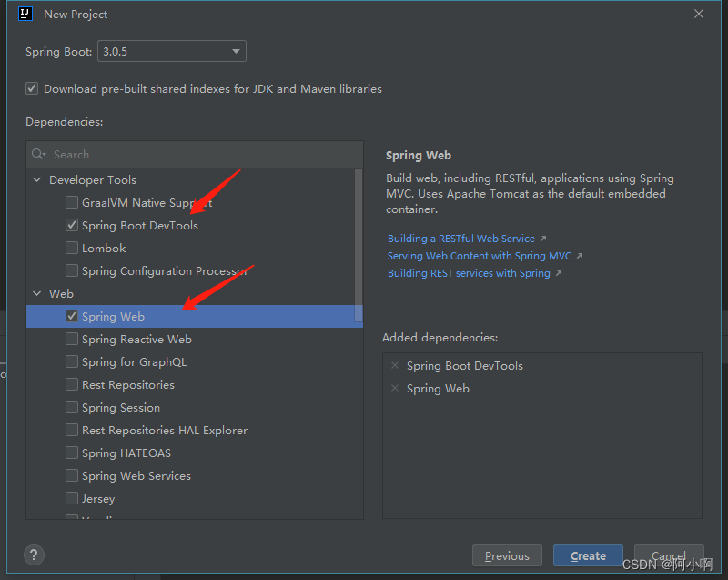The width and height of the screenshot is (728, 580).
Task: Click the dependency Search field
Action: tap(182, 154)
